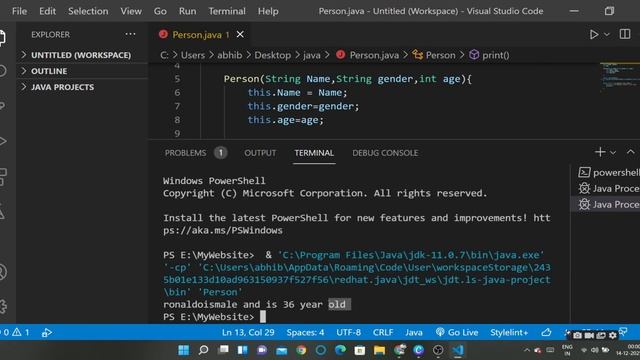Open File Explorer from the taskbar
This screenshot has height=360, width=640.
(379, 350)
